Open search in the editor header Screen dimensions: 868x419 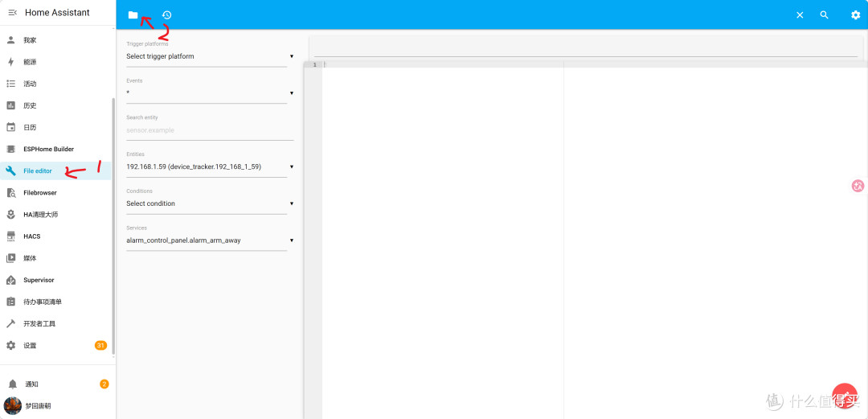coord(825,15)
